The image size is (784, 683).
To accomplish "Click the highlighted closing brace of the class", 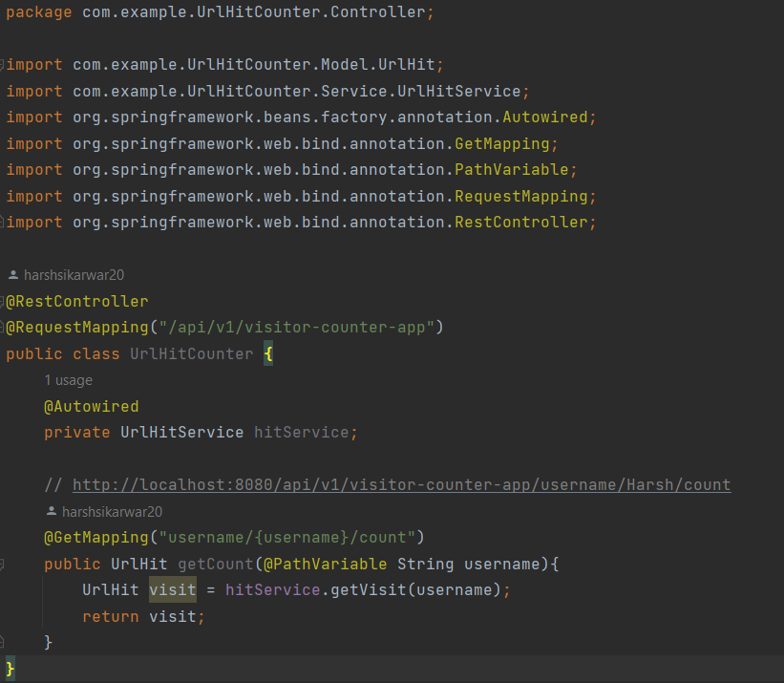I will click(x=10, y=669).
